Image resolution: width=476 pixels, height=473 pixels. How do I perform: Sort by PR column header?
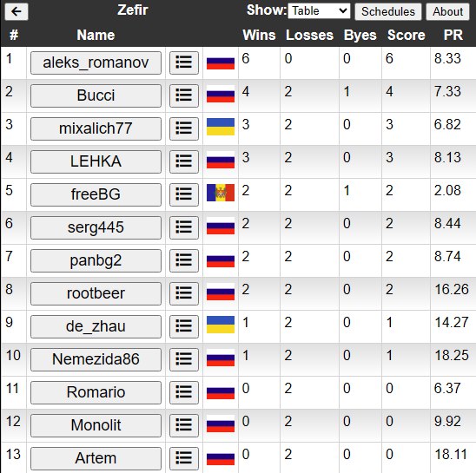click(453, 35)
